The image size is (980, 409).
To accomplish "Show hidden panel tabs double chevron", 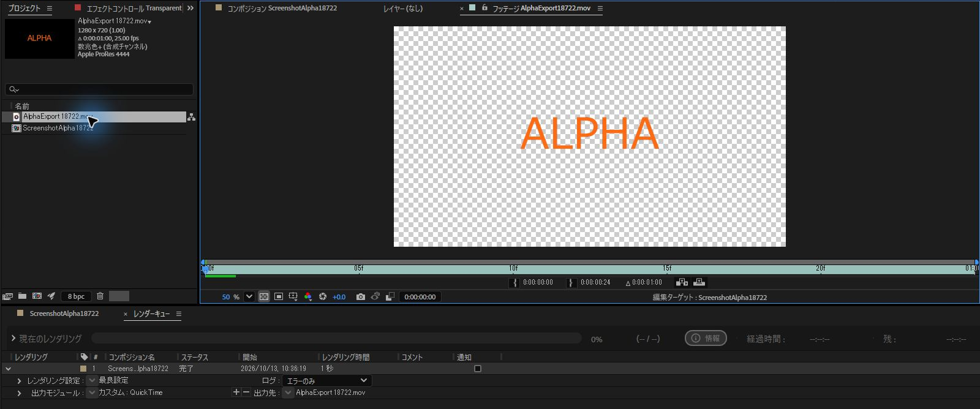I will [190, 8].
